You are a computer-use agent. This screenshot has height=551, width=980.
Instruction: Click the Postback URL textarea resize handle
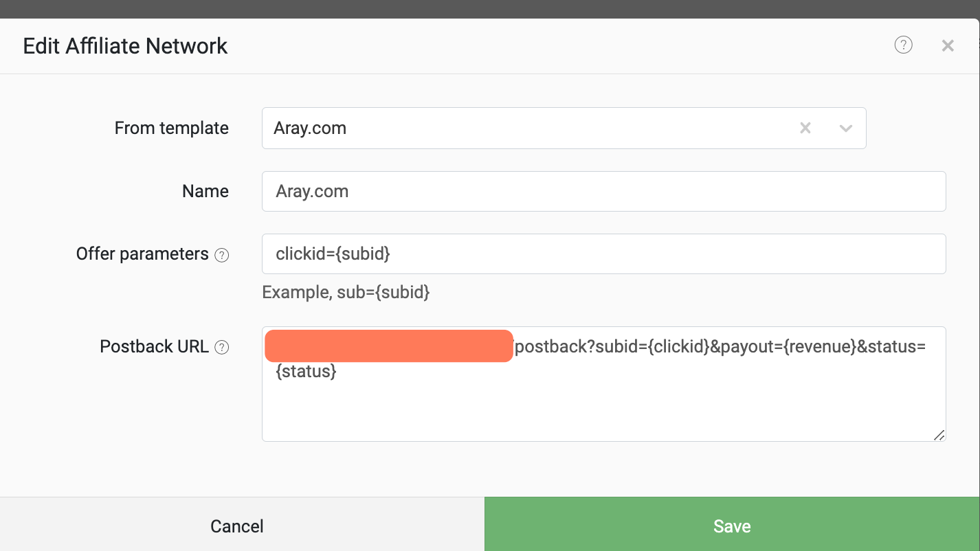tap(939, 434)
